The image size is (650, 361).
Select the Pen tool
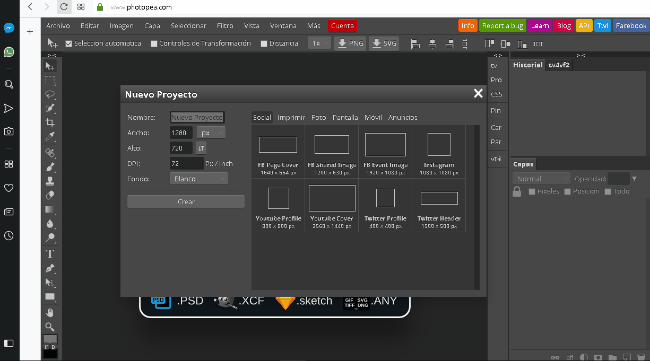[50, 268]
